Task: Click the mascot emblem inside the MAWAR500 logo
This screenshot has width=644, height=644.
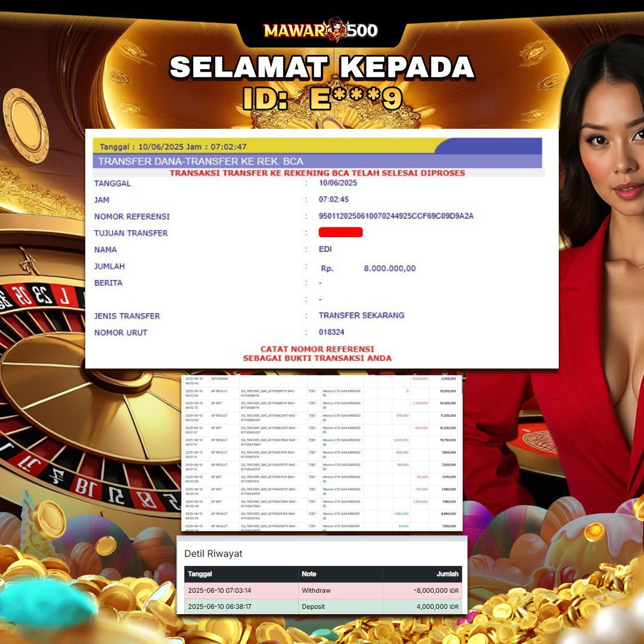Action: pyautogui.click(x=336, y=30)
